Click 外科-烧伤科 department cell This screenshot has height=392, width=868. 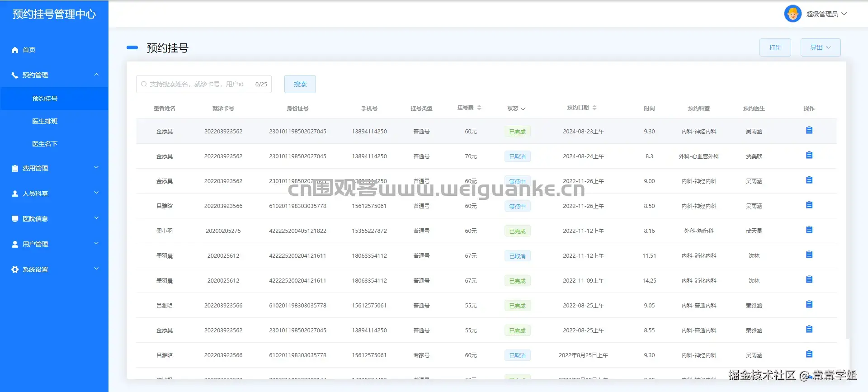tap(698, 231)
